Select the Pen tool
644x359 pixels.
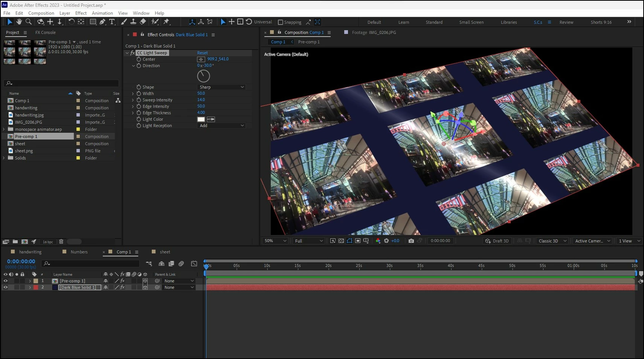102,22
